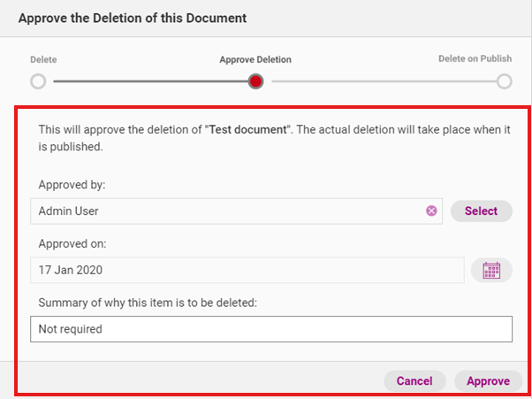Clear the Admin User approver entry
Screen dimensions: 532x399
click(x=431, y=211)
